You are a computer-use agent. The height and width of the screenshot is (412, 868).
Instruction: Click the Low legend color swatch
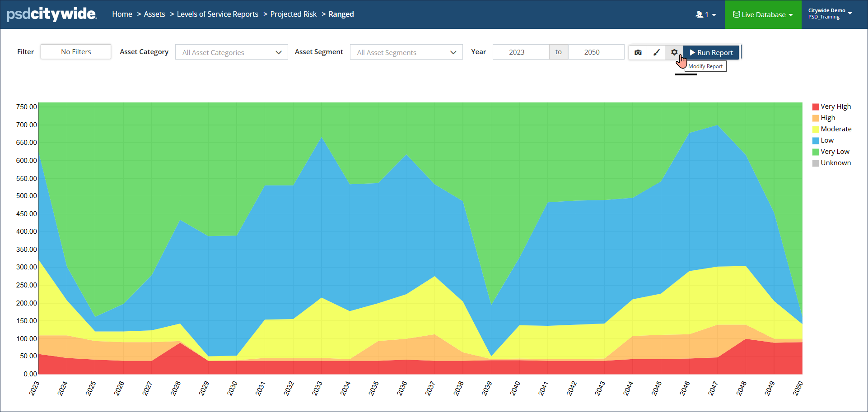click(816, 141)
